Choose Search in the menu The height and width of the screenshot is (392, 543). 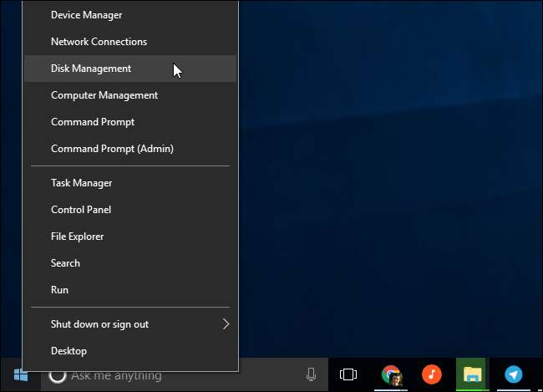130,263
